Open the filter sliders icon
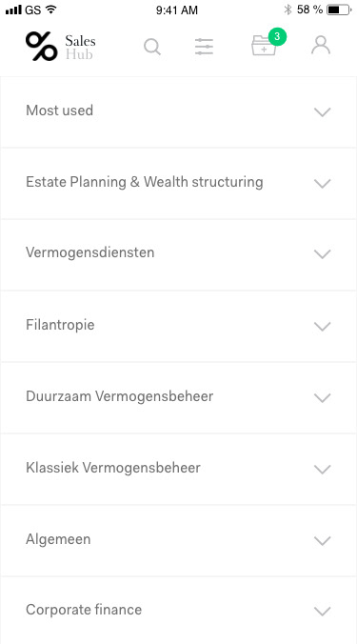The width and height of the screenshot is (357, 644). (x=204, y=47)
